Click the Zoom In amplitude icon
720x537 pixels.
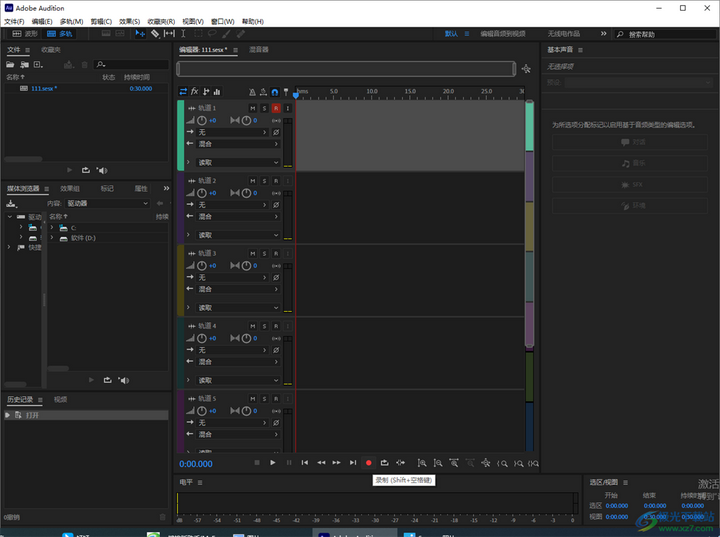[x=422, y=463]
